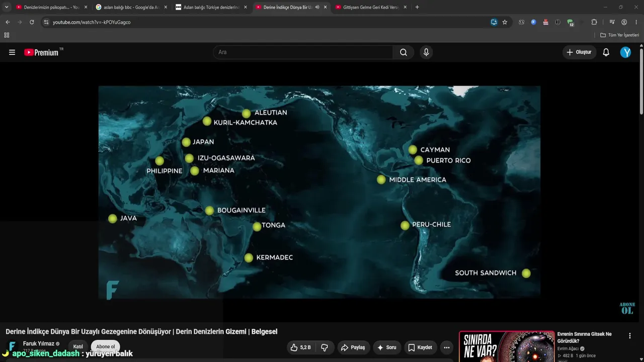The height and width of the screenshot is (362, 644).
Task: Open options for Evrenin Sınırına recommended video
Action: click(630, 336)
